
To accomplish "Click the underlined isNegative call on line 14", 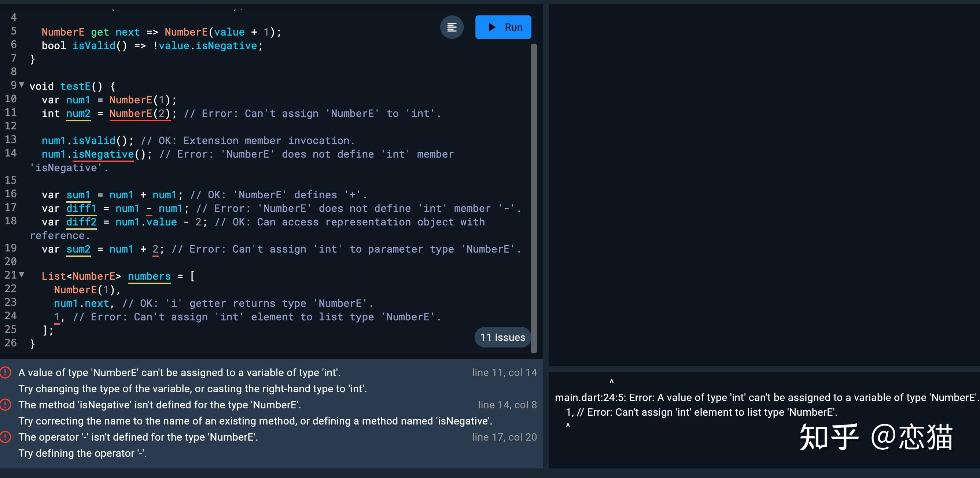I will click(x=103, y=154).
